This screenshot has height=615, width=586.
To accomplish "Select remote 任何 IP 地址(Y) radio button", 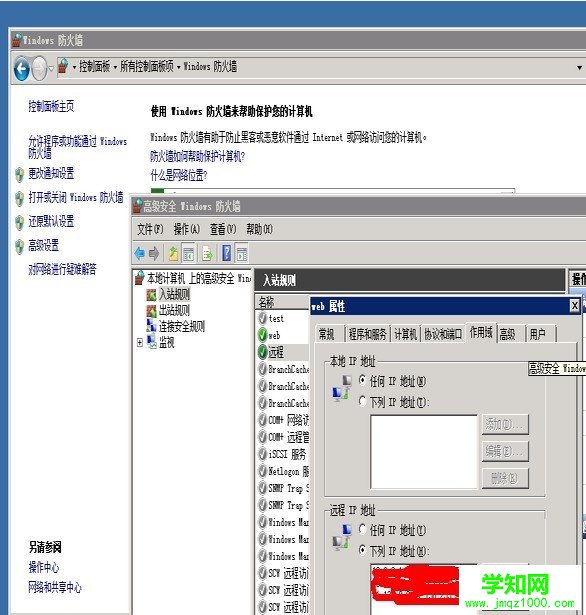I will (362, 529).
